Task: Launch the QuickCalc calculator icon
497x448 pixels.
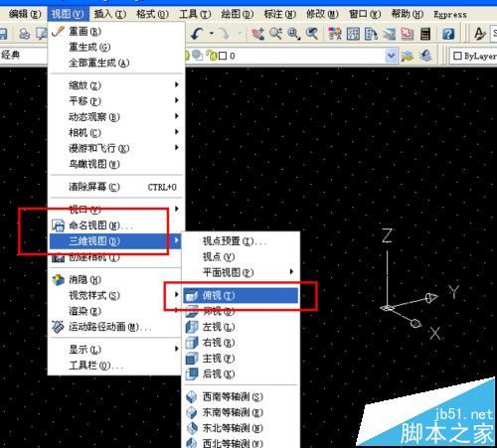Action: coord(425,34)
